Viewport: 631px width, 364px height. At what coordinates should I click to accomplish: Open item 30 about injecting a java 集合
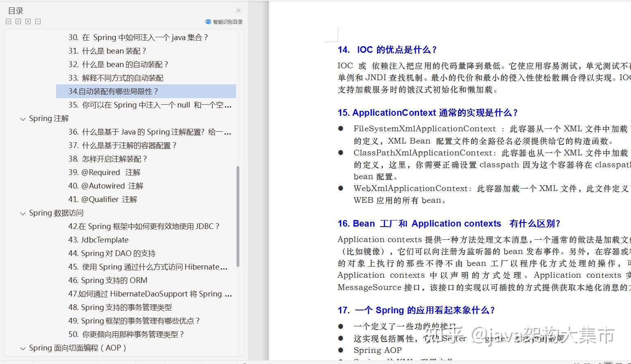point(138,38)
